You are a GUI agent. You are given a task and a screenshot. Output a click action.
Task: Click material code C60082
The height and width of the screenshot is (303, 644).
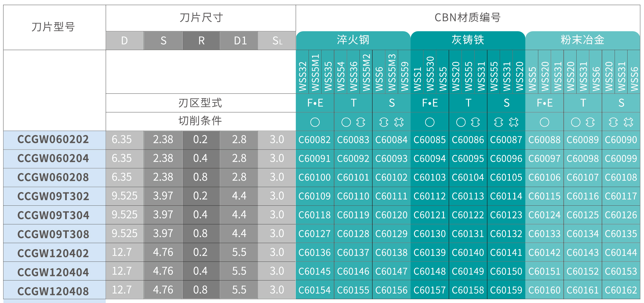[315, 140]
